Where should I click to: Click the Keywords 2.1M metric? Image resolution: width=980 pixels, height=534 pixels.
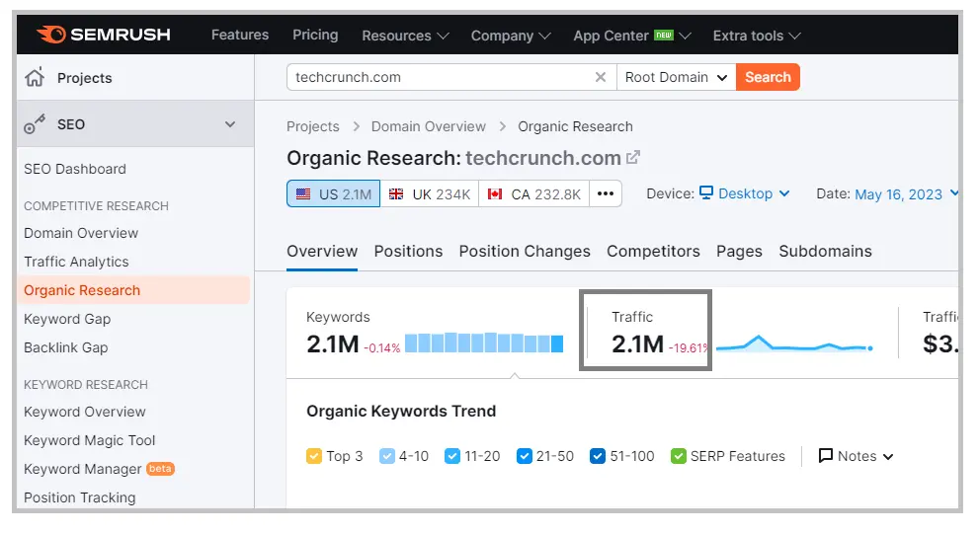tap(333, 343)
